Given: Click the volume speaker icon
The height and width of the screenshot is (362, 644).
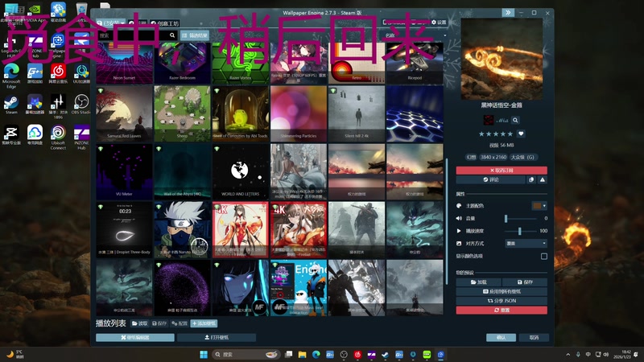Looking at the screenshot, I should (459, 218).
